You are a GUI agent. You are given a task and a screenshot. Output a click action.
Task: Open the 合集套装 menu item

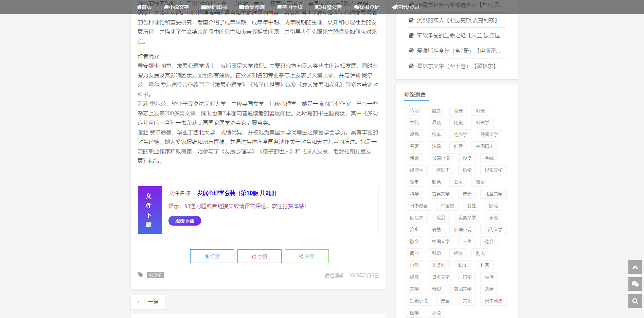click(252, 7)
